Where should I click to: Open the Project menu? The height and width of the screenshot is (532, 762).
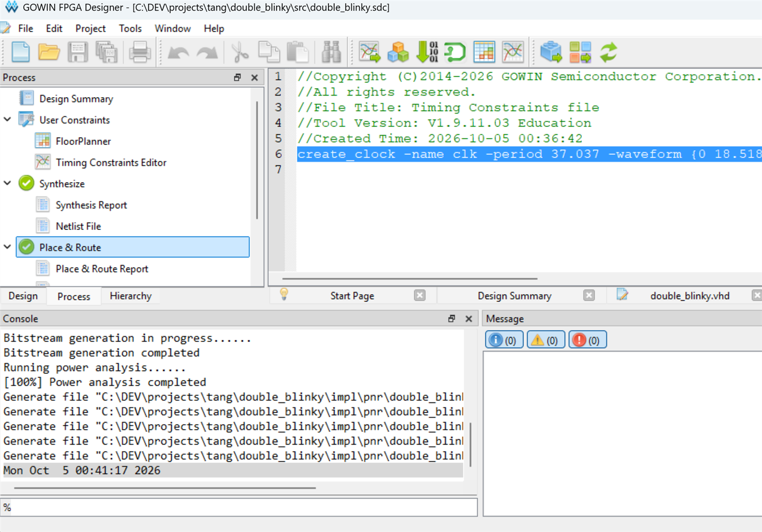click(90, 28)
